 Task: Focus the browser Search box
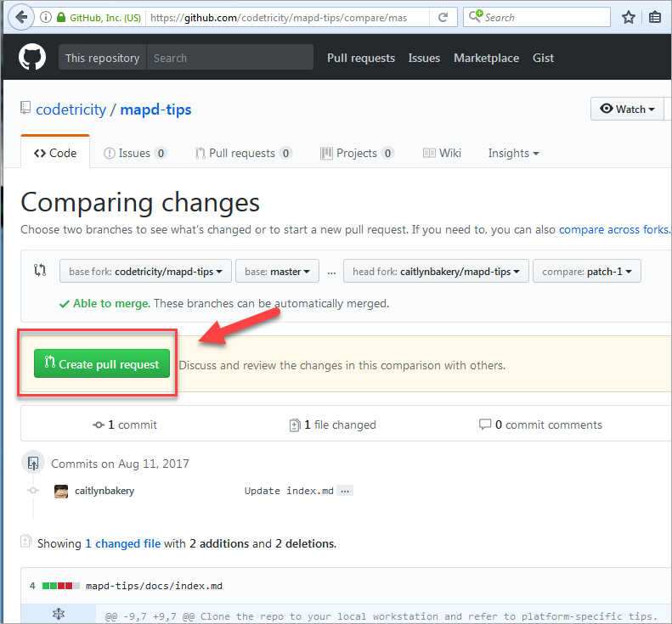[537, 17]
